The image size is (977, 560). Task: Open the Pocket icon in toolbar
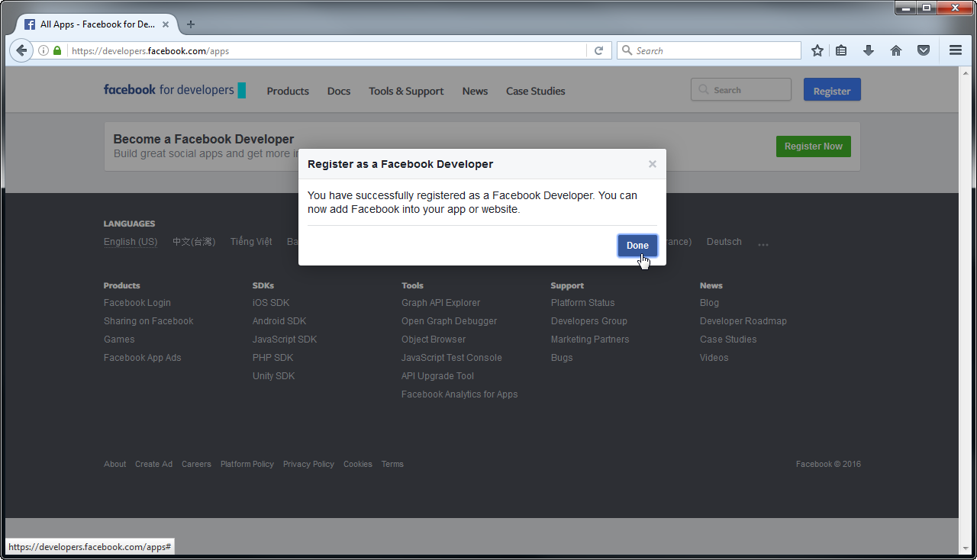pos(924,50)
